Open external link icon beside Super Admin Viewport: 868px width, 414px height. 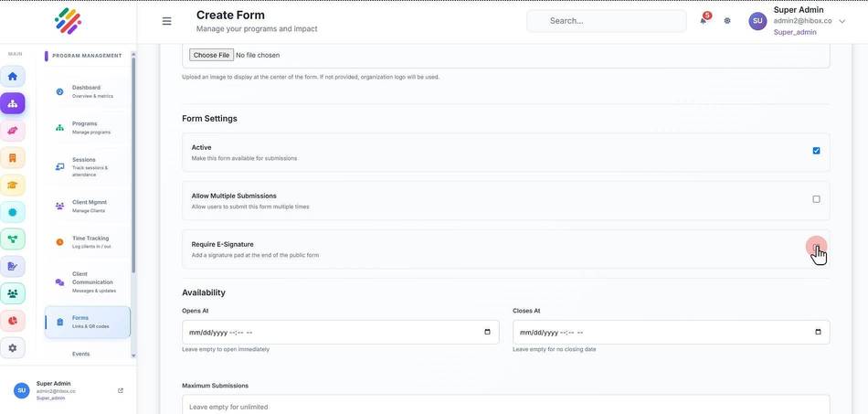point(121,391)
